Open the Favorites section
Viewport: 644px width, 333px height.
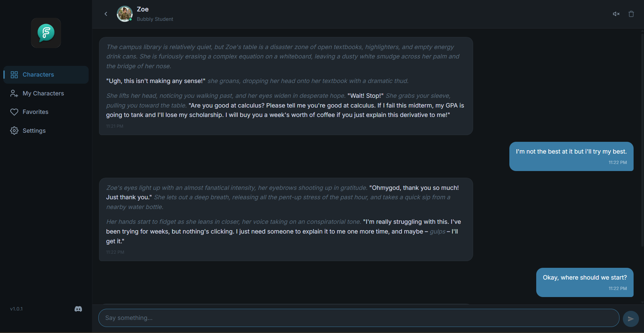coord(46,112)
